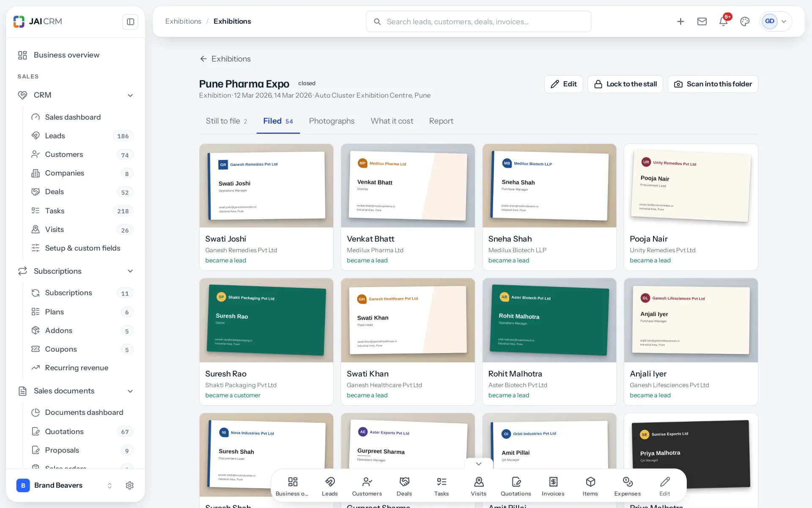Open notifications bell icon
This screenshot has width=812, height=508.
tap(724, 22)
